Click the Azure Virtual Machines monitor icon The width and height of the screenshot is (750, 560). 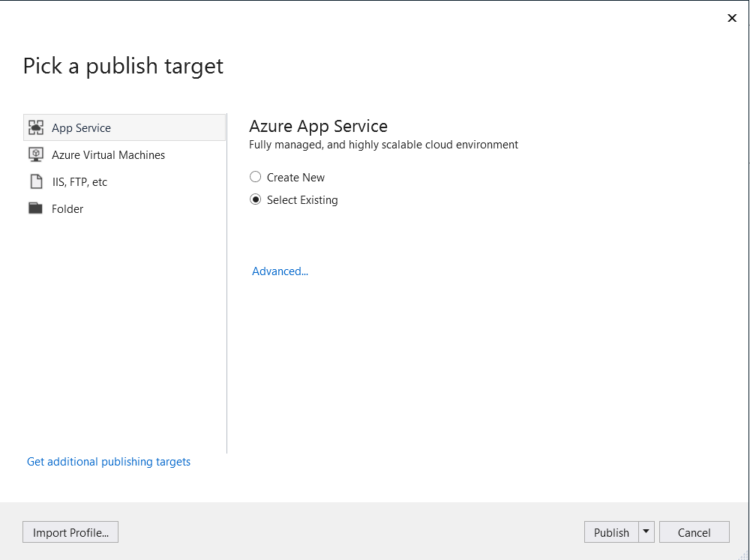pos(35,154)
